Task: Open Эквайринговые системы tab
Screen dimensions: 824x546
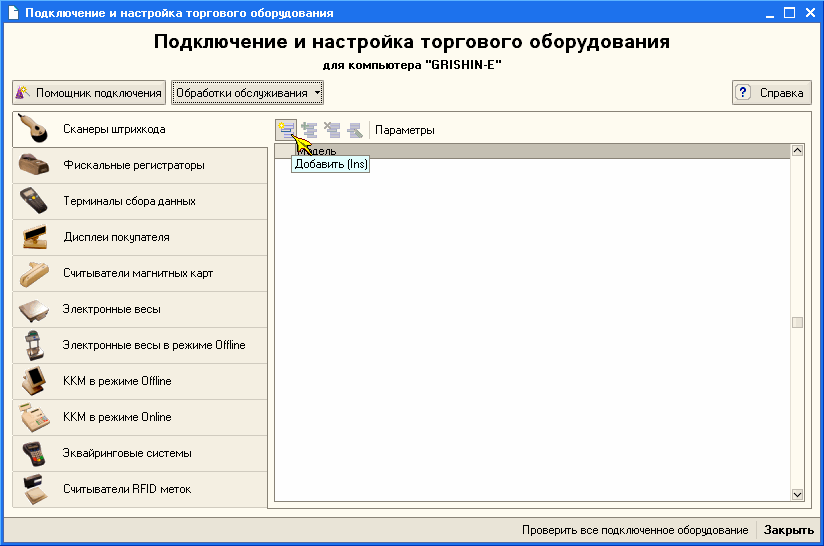Action: click(x=140, y=454)
